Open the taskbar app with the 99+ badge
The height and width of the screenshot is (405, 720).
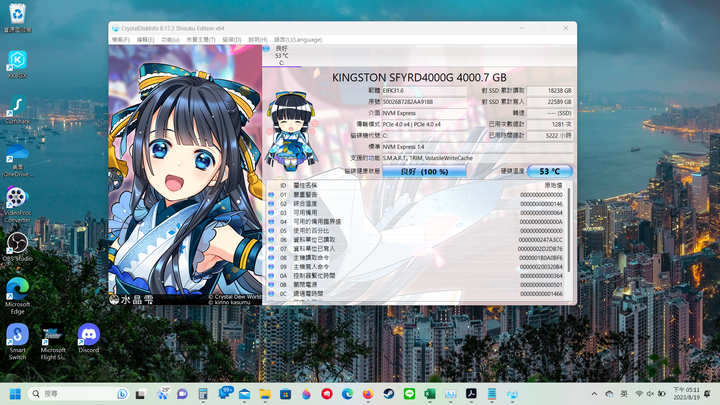click(224, 394)
